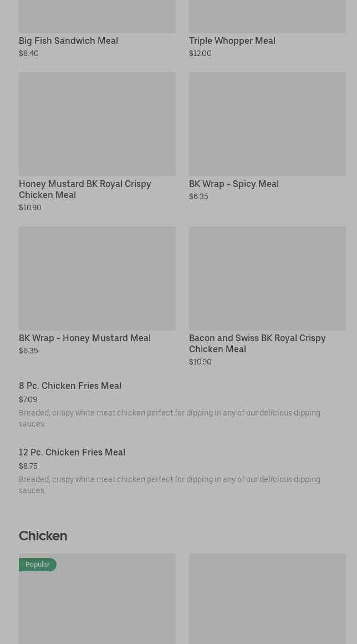The width and height of the screenshot is (357, 644).
Task: Click Bacon and Swiss BK Royal Crispy Chicken Meal name
Action: [x=257, y=343]
